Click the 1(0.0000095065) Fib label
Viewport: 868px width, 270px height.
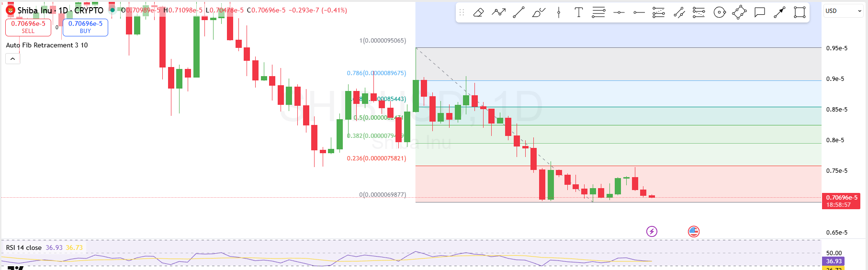click(x=383, y=41)
